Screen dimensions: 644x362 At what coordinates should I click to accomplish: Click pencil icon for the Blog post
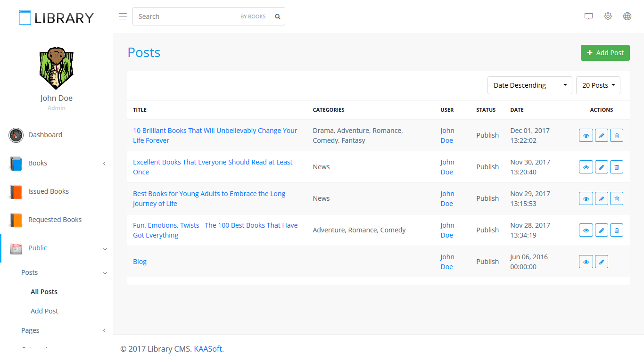tap(601, 262)
